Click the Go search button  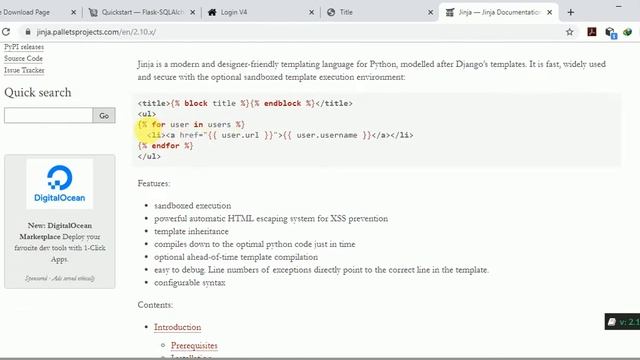tap(104, 116)
